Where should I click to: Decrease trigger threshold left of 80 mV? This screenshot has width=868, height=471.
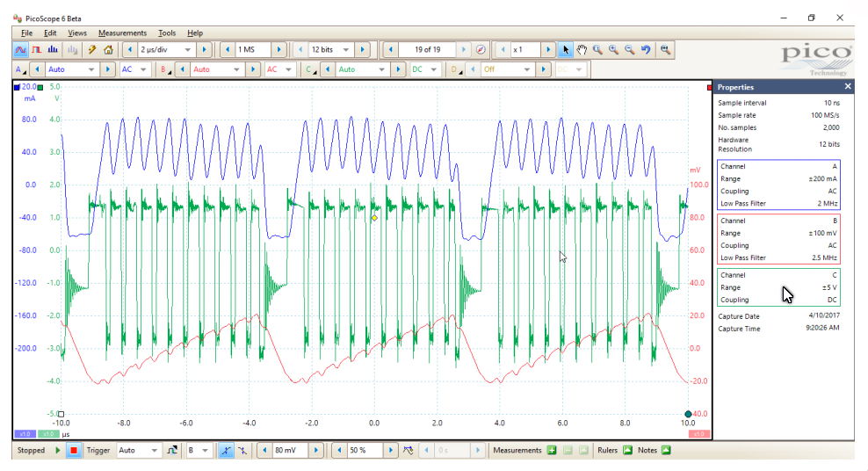click(264, 451)
